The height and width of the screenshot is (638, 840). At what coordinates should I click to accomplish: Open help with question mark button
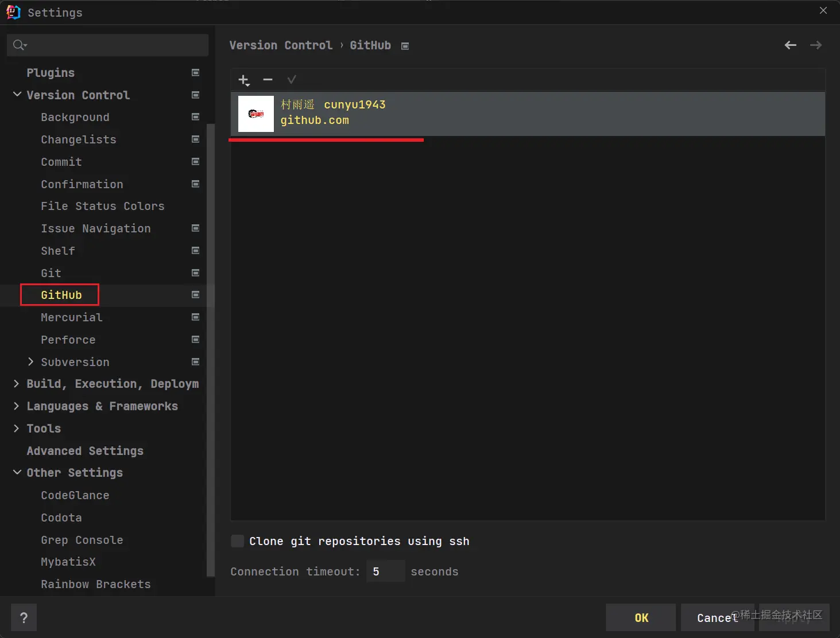coord(24,617)
